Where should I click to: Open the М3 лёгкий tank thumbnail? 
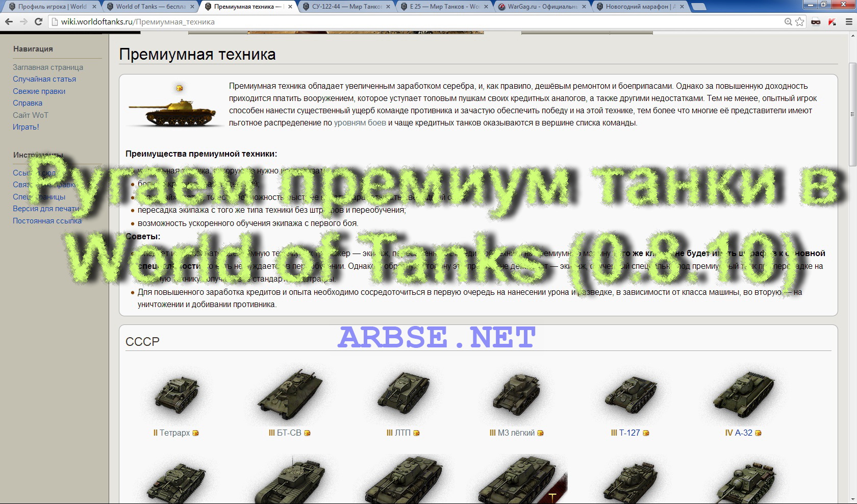pos(516,395)
